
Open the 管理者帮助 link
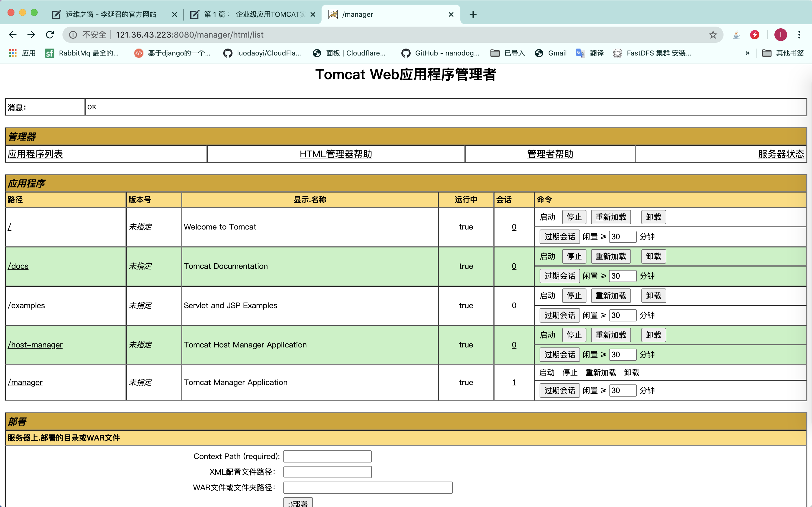(550, 154)
